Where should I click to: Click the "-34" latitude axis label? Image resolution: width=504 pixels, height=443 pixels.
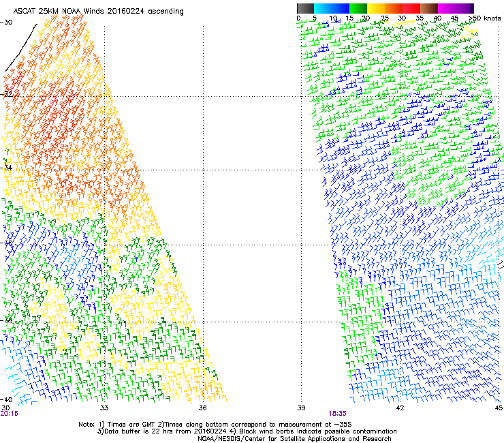coord(6,168)
